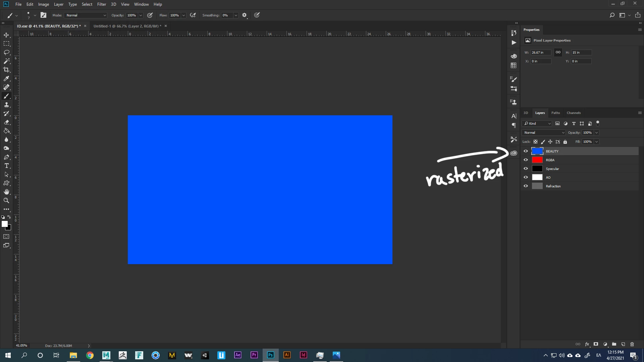644x362 pixels.
Task: Hide the Refraction layer
Action: coord(526,186)
